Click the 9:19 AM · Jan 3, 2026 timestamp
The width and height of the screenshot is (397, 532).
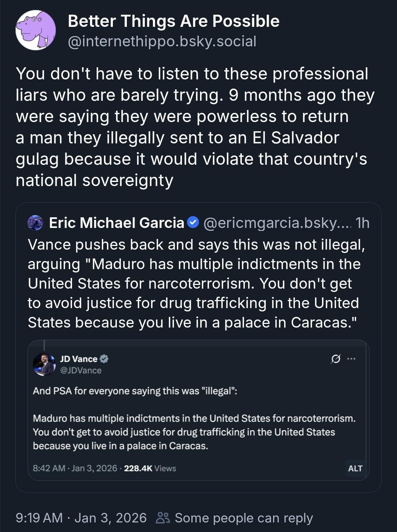(x=81, y=518)
